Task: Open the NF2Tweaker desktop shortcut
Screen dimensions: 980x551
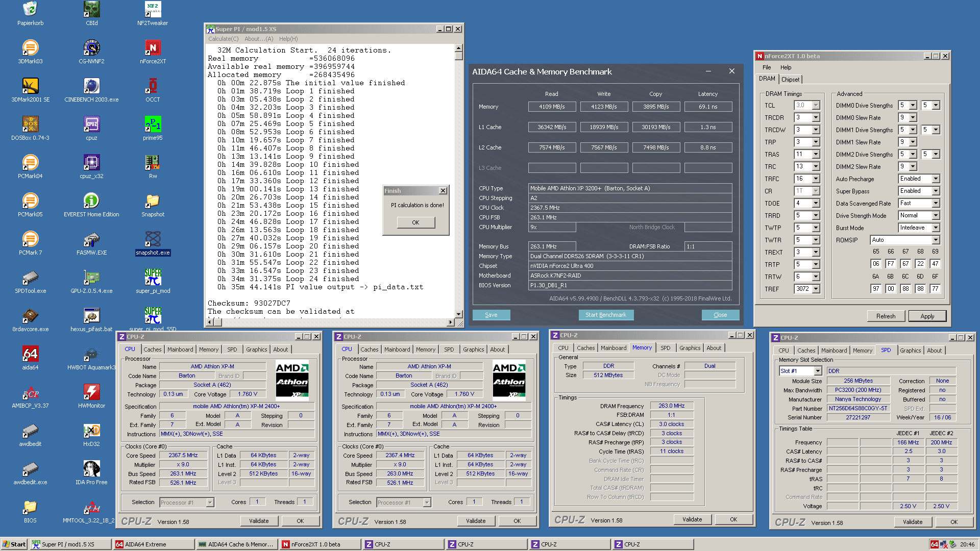Action: pos(152,10)
